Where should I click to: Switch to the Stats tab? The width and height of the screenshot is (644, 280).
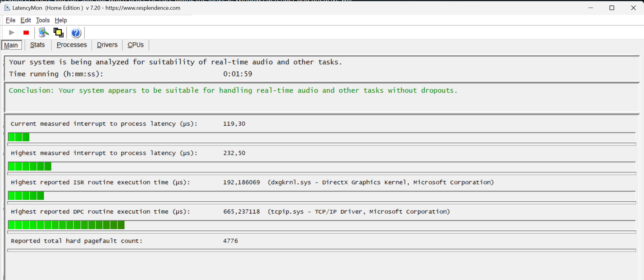37,45
